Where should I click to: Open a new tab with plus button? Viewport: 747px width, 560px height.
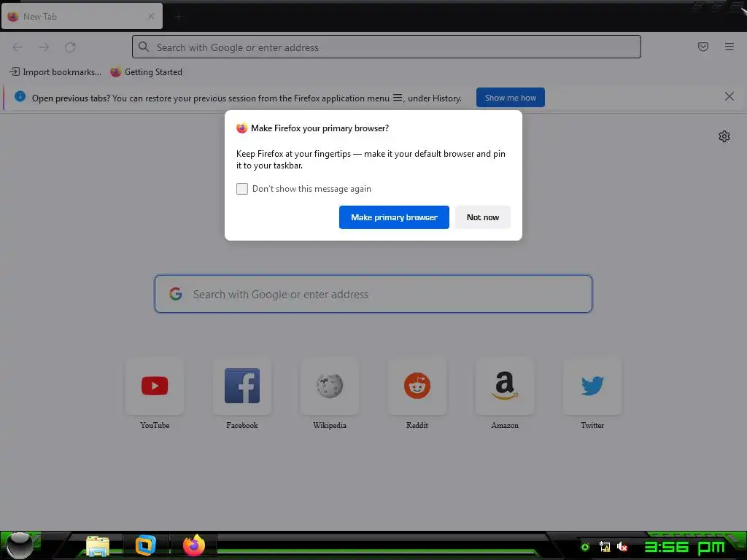(x=179, y=17)
